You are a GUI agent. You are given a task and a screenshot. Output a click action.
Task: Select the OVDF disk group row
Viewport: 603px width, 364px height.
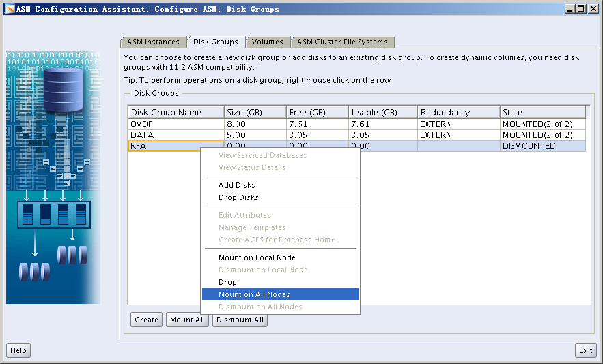[176, 124]
